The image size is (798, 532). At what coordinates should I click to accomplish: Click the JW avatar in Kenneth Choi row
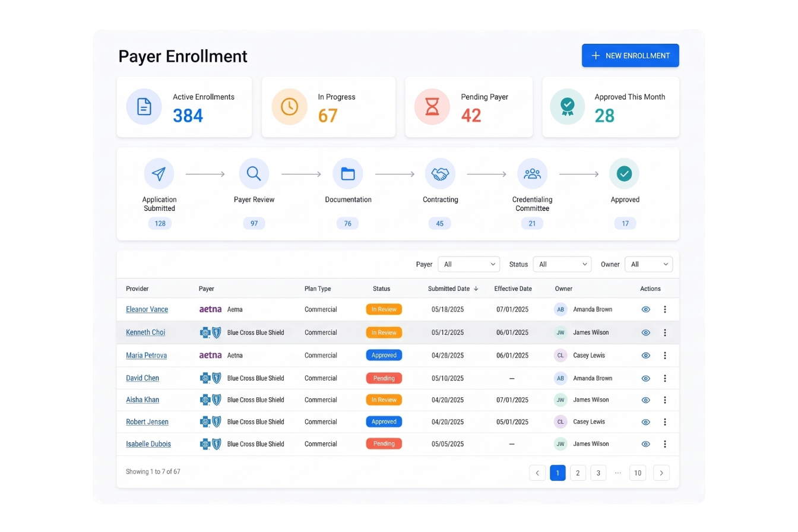point(560,332)
